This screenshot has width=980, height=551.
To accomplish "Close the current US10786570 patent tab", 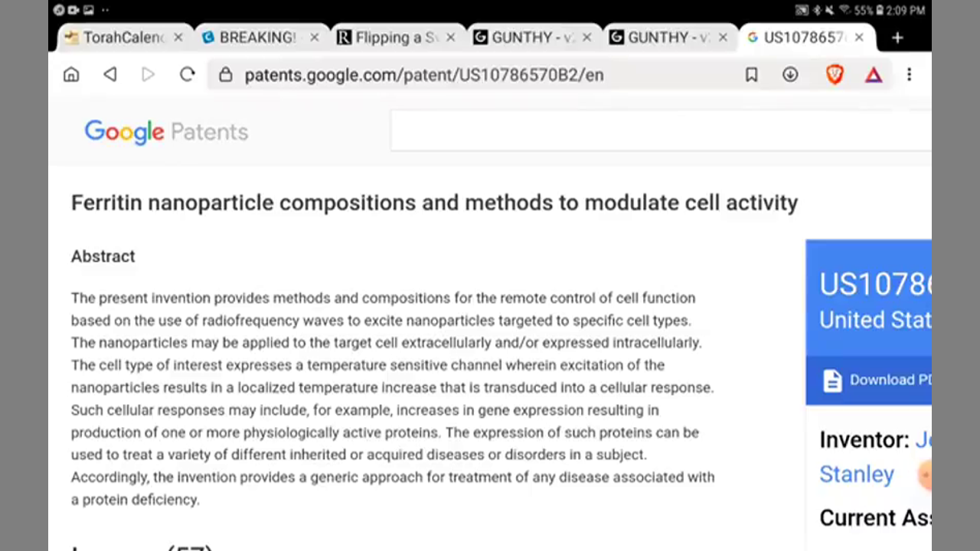I will click(859, 37).
